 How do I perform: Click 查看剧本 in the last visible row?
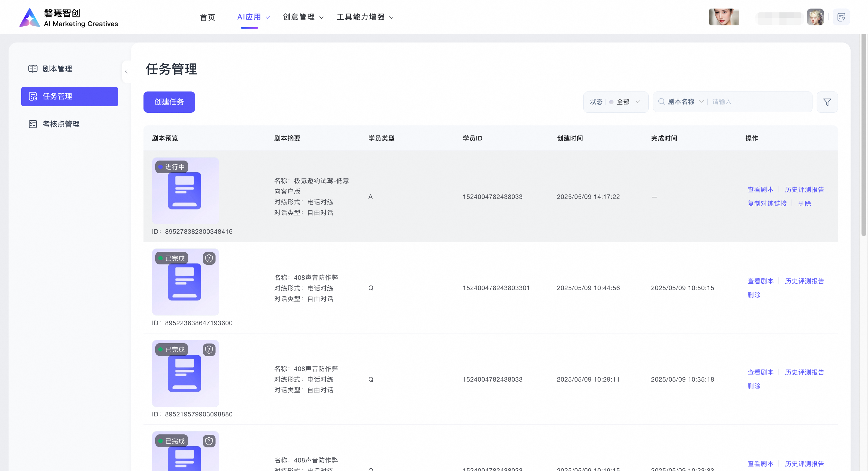click(760, 464)
